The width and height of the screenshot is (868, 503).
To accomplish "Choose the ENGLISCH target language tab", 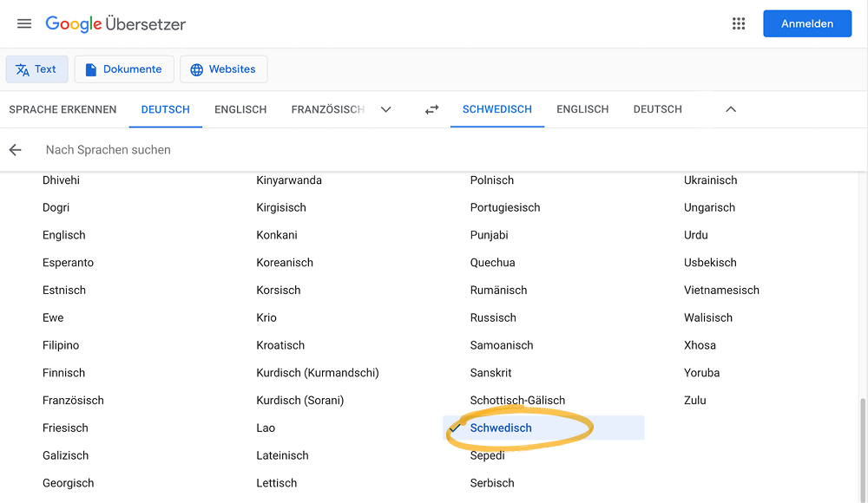I will [582, 109].
